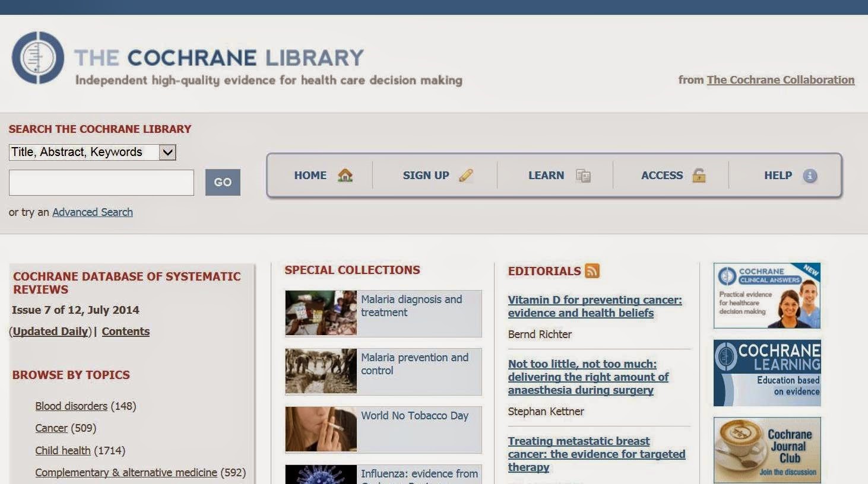Open the Updated Daily link
Screen dimensions: 868x484
click(50, 331)
